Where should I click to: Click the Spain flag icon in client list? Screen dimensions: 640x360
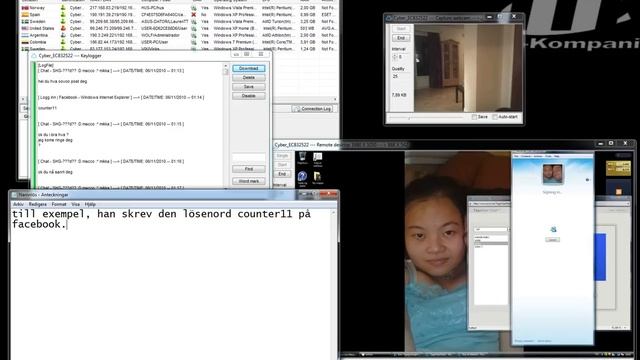coord(25,15)
